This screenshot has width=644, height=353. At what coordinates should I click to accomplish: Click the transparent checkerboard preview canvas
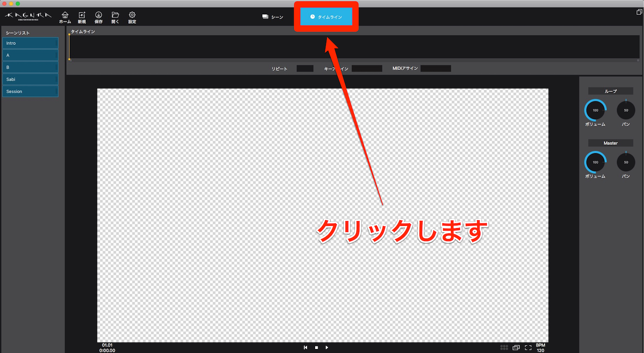[322, 215]
